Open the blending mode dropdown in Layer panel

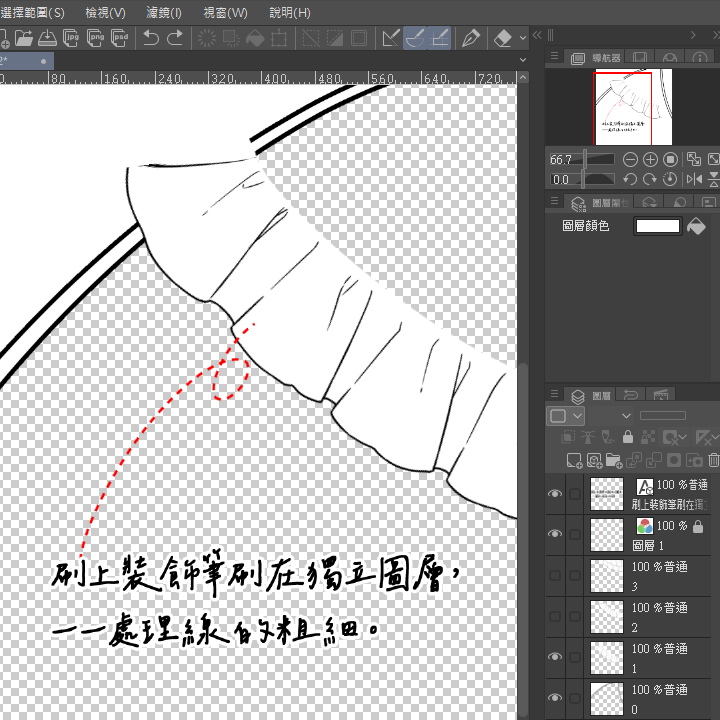point(611,416)
